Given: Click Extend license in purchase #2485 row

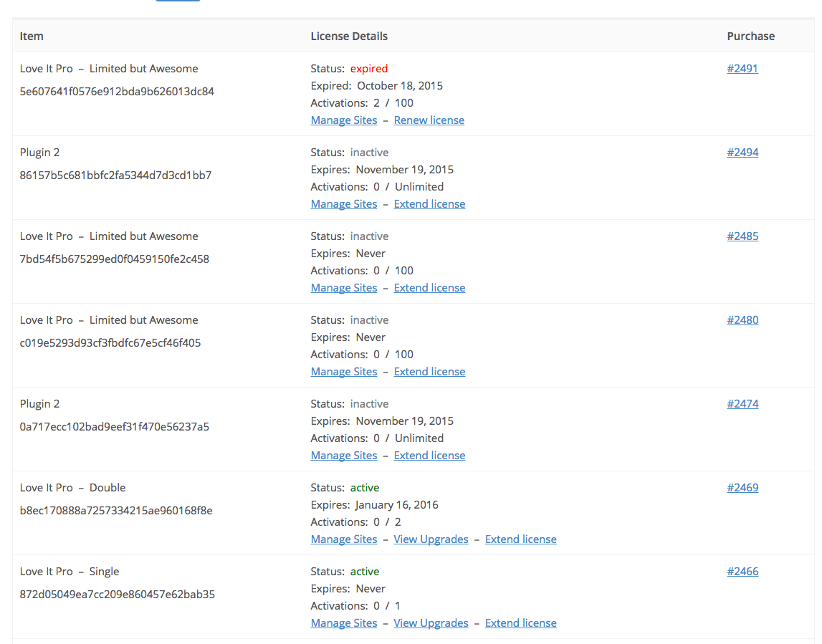Looking at the screenshot, I should [x=429, y=288].
